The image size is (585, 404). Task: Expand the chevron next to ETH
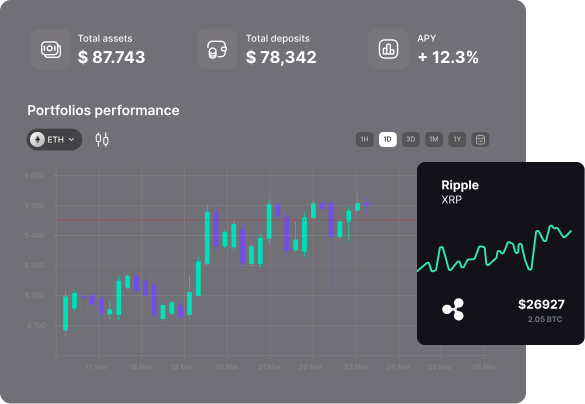pos(72,140)
